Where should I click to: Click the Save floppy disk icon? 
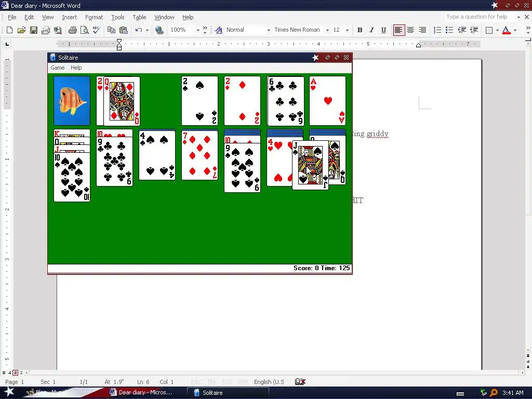tap(34, 30)
